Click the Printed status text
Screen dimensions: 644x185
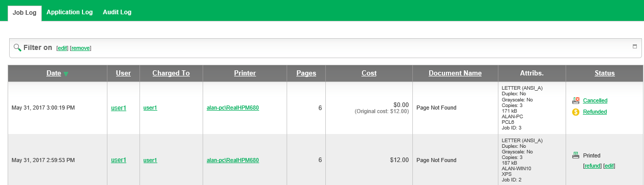point(592,155)
